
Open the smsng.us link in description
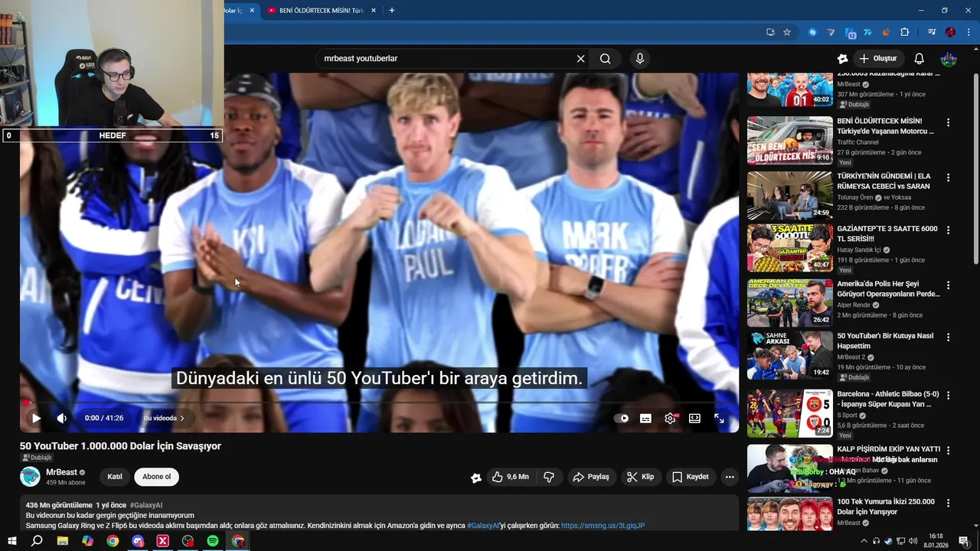coord(603,526)
